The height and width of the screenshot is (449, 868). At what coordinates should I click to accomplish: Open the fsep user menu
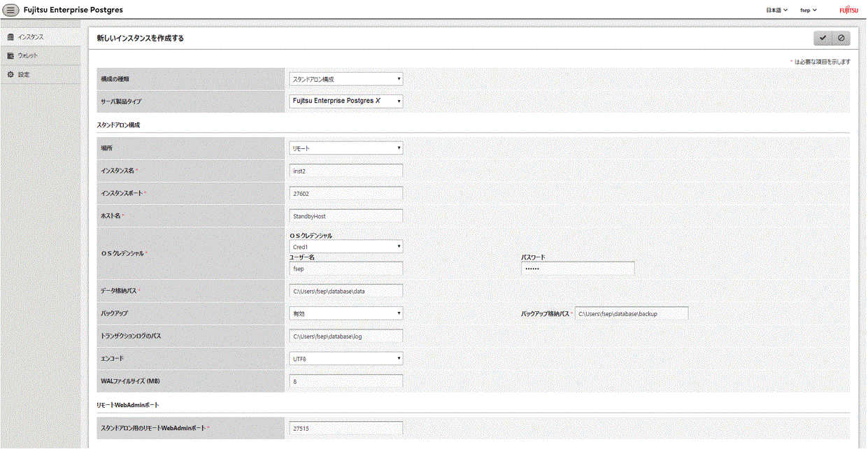pyautogui.click(x=809, y=10)
